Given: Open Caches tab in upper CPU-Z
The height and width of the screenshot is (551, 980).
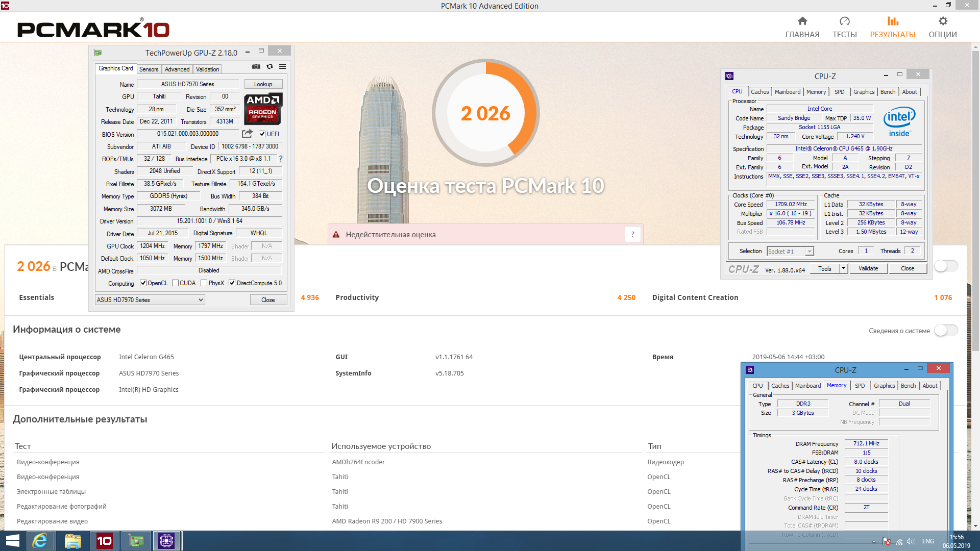Looking at the screenshot, I should click(x=760, y=92).
